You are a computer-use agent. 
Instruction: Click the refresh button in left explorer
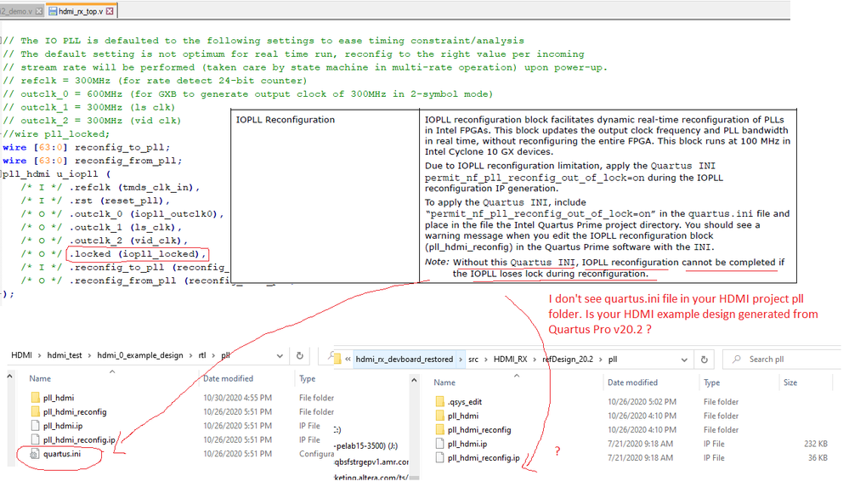pos(299,355)
